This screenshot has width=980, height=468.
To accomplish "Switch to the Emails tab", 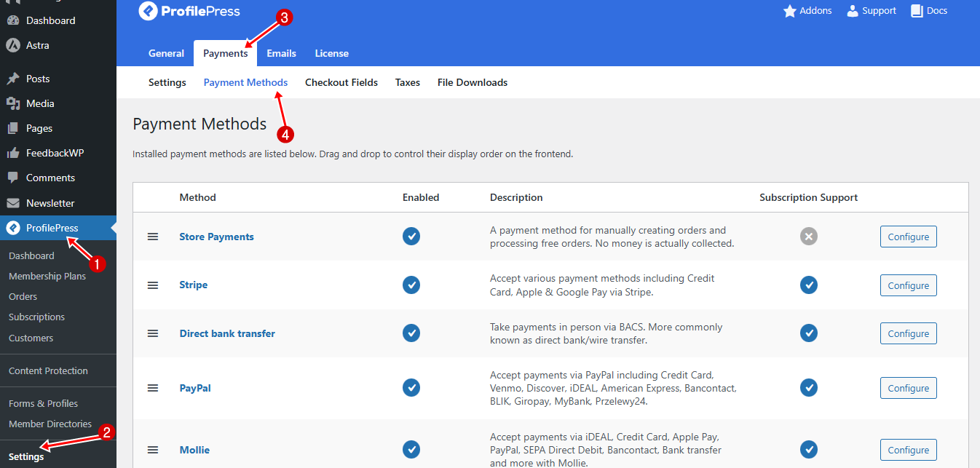I will pos(281,53).
